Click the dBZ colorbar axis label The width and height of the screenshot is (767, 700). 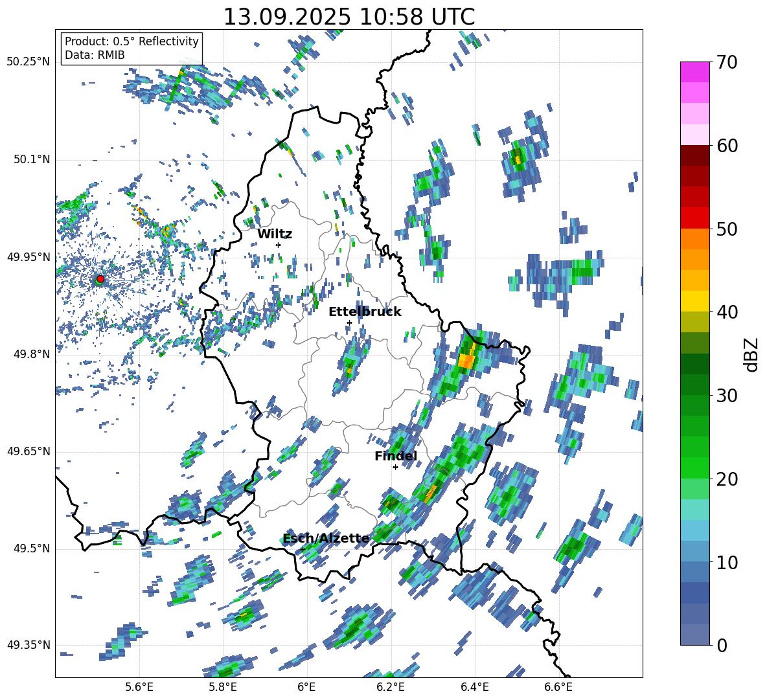(752, 354)
